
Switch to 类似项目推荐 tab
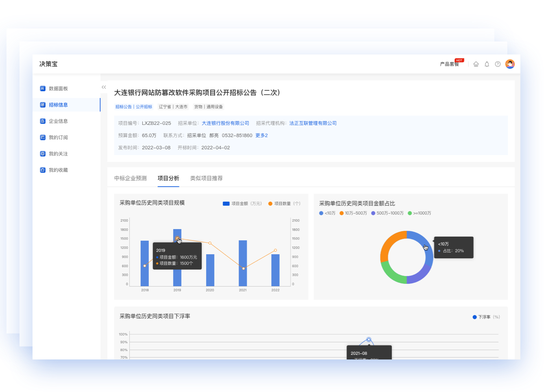tap(207, 178)
